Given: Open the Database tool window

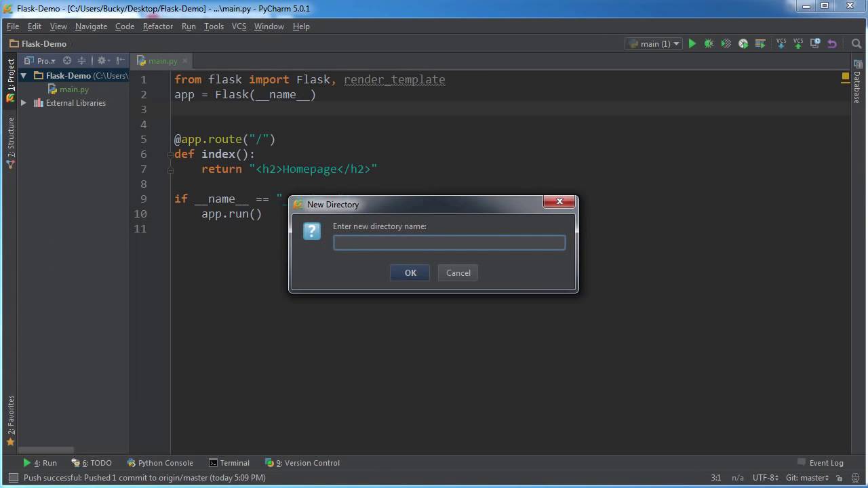Looking at the screenshot, I should (858, 83).
